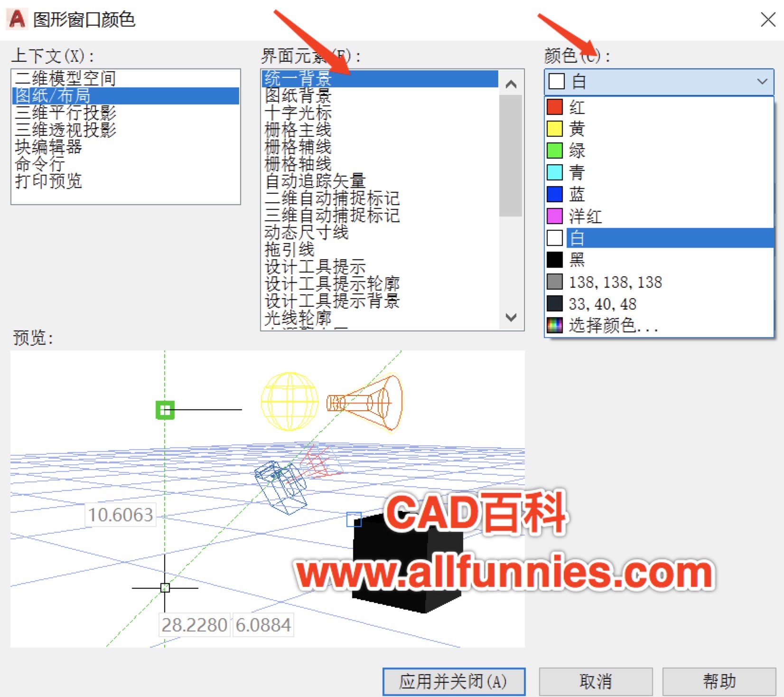Select 栅格主线 interface element
The height and width of the screenshot is (697, 784).
click(x=380, y=130)
